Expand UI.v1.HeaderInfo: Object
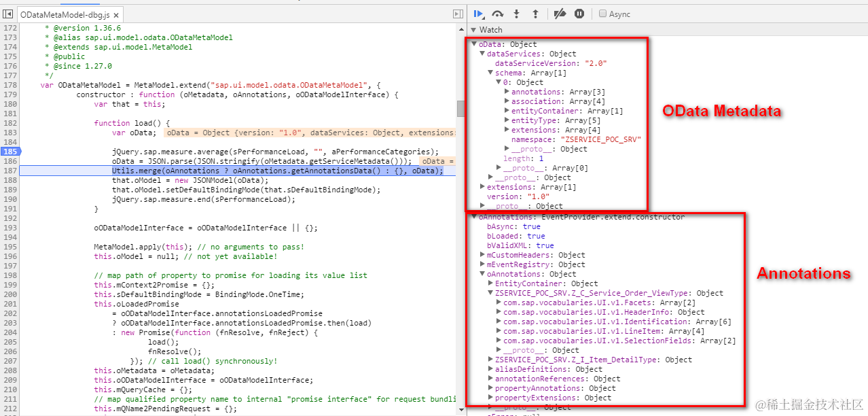 point(499,312)
